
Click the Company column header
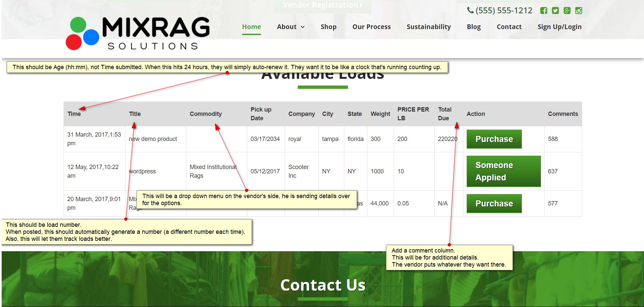coord(302,114)
